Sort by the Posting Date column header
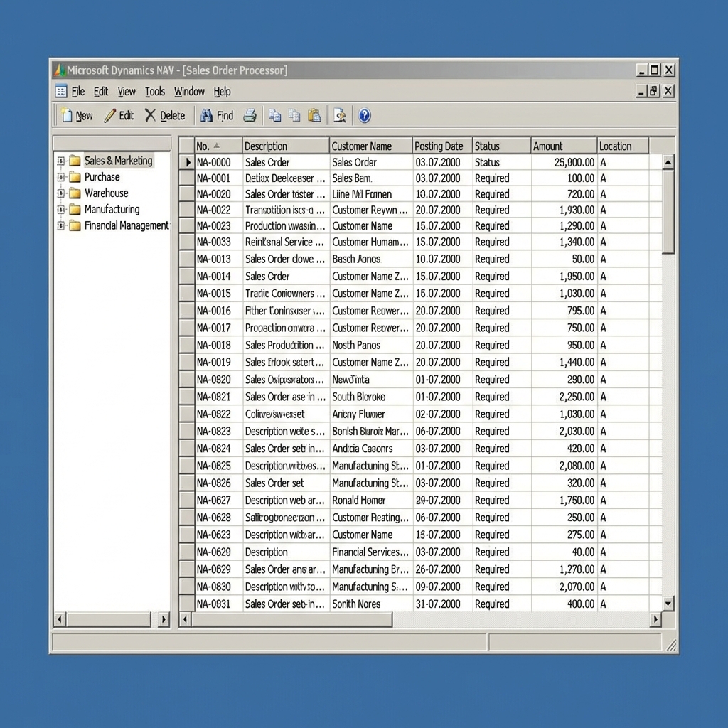Image resolution: width=728 pixels, height=728 pixels. click(x=440, y=145)
